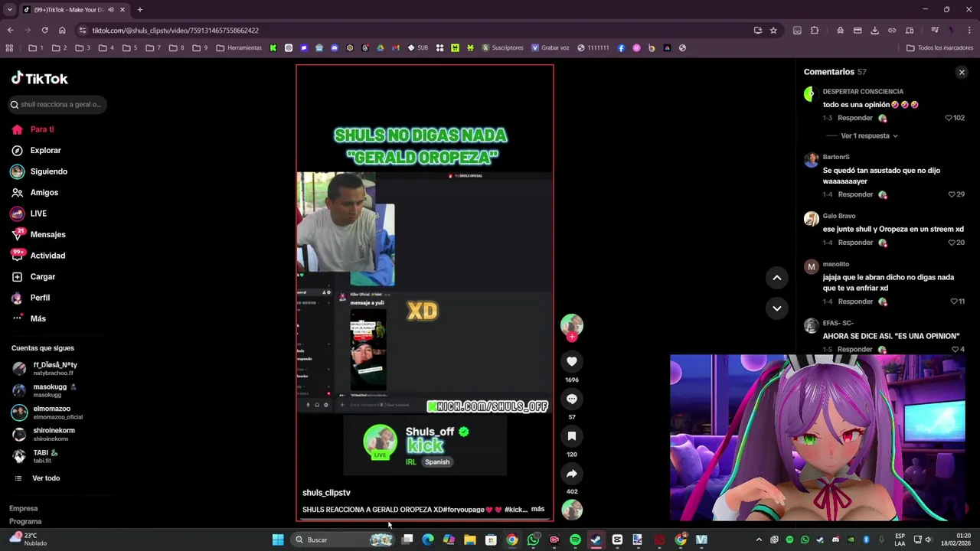
Task: Reload the page in Chrome
Action: pos(44,31)
